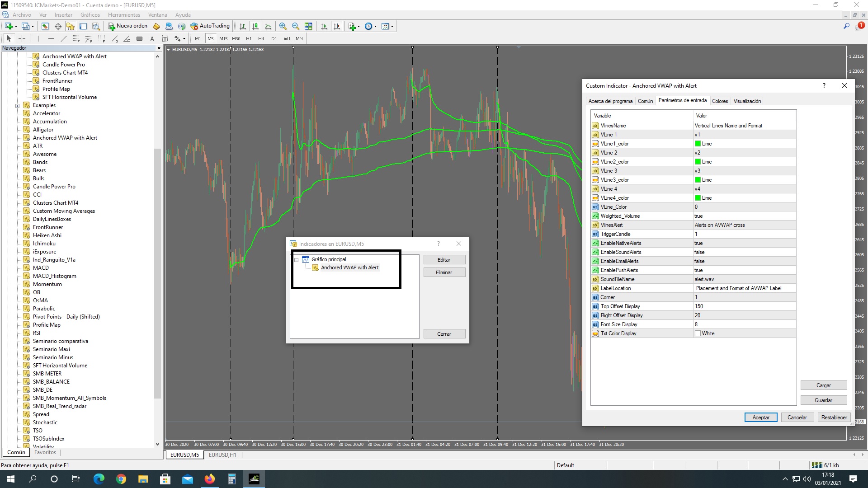Click the VLine1_color Lime swatch

pyautogui.click(x=698, y=144)
